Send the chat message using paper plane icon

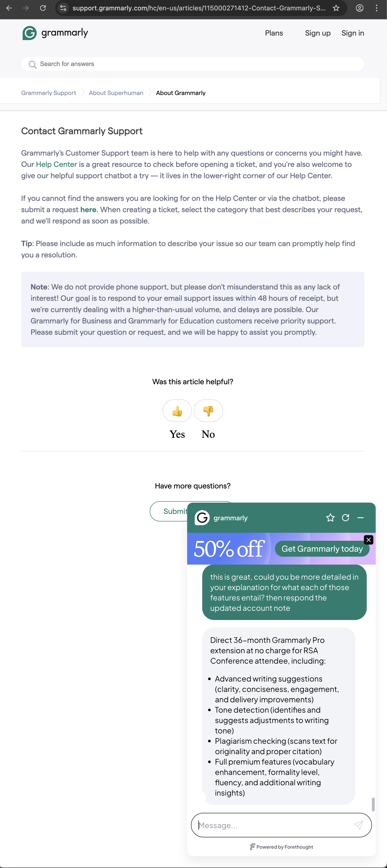click(x=358, y=825)
